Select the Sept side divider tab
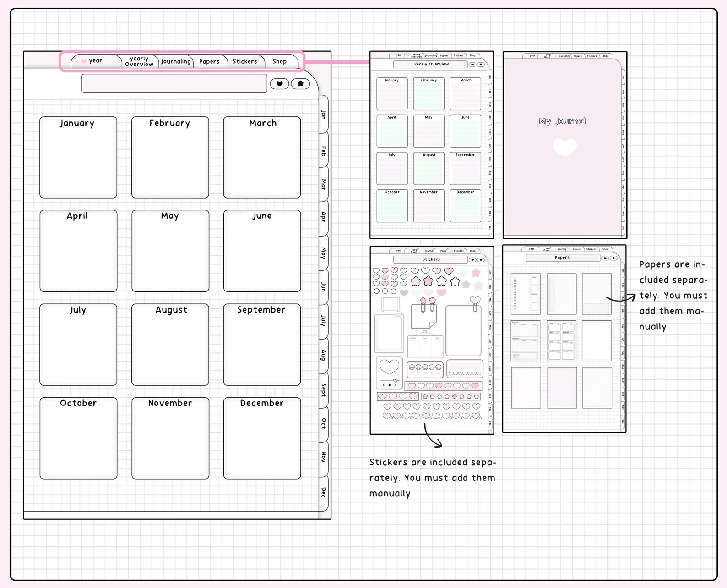 (x=324, y=390)
